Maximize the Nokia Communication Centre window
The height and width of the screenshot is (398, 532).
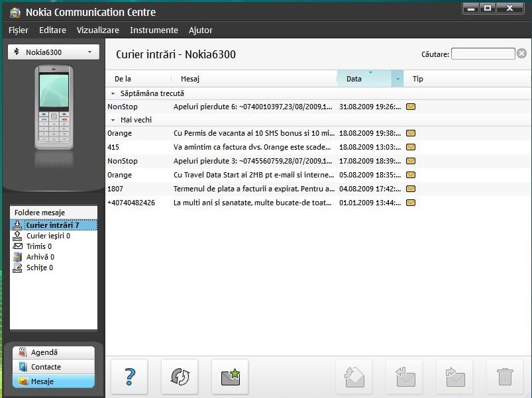click(x=488, y=8)
